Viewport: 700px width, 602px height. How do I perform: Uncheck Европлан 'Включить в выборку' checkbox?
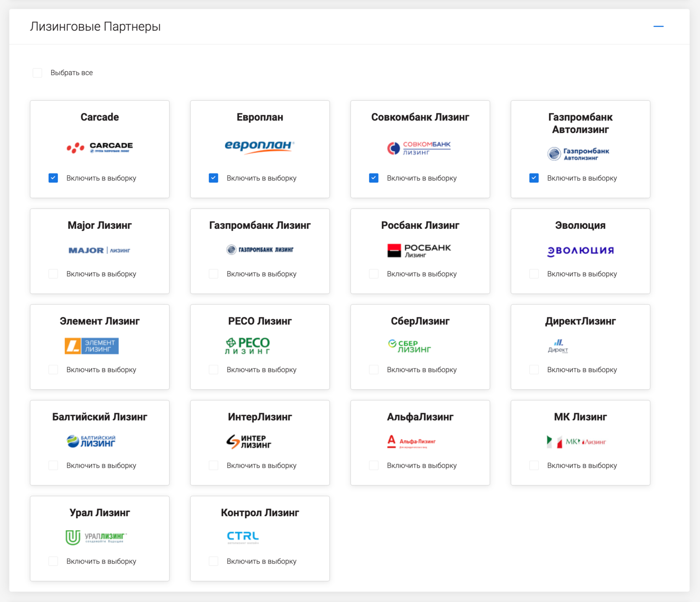pyautogui.click(x=213, y=178)
